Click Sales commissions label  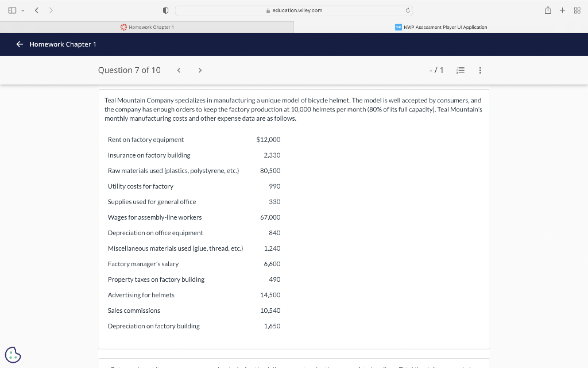tap(134, 310)
